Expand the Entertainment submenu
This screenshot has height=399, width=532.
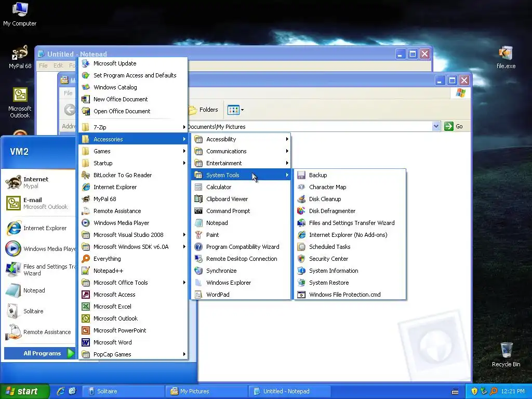[241, 163]
